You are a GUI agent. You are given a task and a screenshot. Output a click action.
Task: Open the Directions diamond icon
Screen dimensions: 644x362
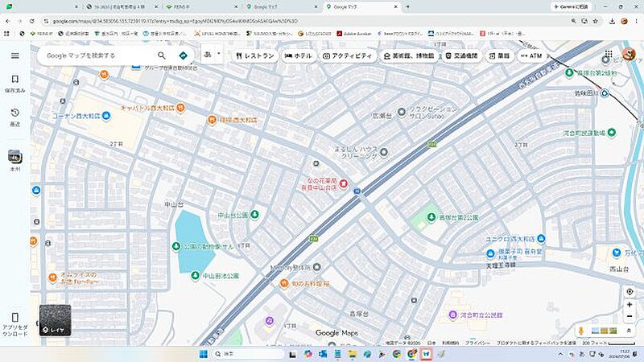(x=184, y=56)
